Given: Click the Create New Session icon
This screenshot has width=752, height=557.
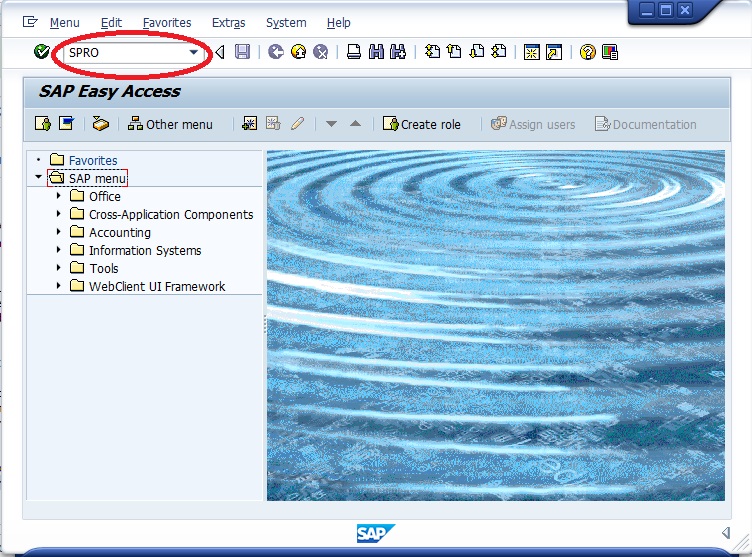Looking at the screenshot, I should click(x=531, y=52).
